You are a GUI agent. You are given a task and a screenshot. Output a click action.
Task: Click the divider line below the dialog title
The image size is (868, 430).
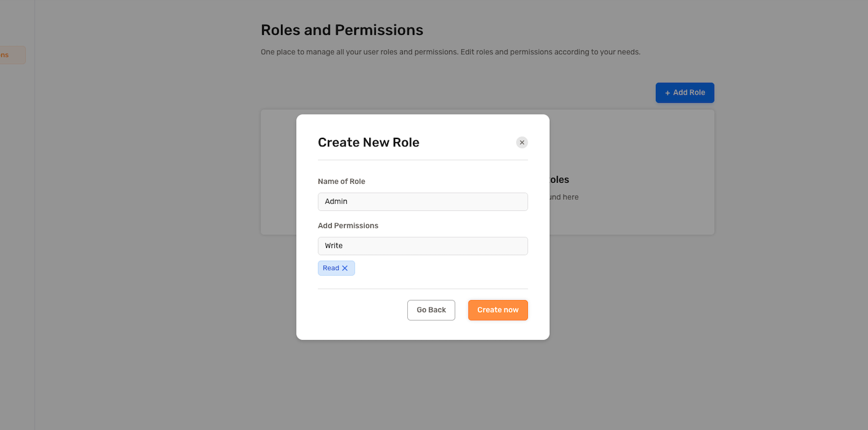(423, 160)
